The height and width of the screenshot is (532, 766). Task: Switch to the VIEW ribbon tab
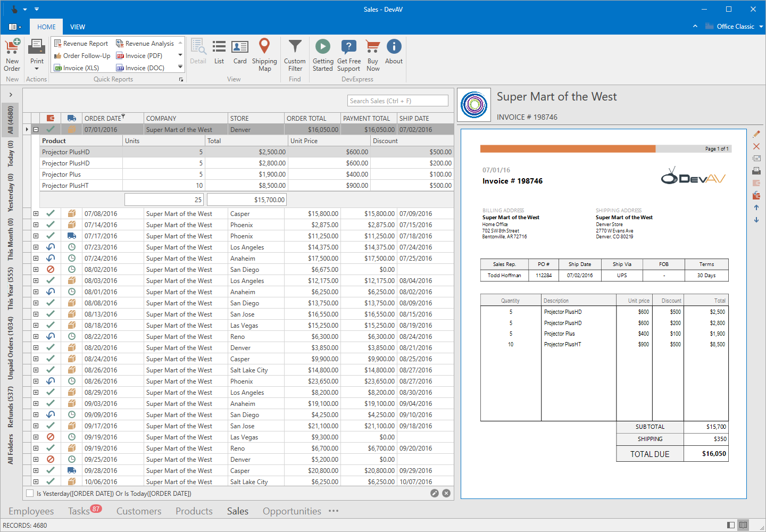click(78, 27)
